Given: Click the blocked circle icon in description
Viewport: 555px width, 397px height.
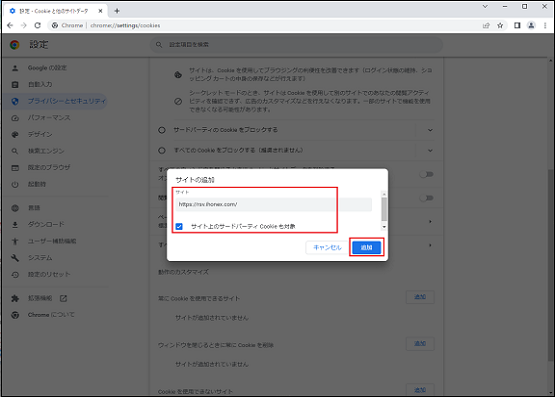Looking at the screenshot, I should coord(178,102).
